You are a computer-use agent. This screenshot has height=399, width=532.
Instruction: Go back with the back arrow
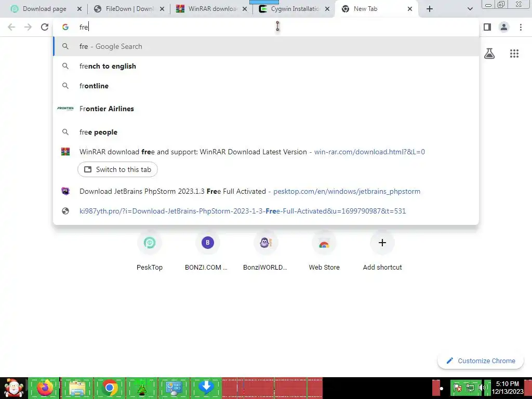[11, 27]
